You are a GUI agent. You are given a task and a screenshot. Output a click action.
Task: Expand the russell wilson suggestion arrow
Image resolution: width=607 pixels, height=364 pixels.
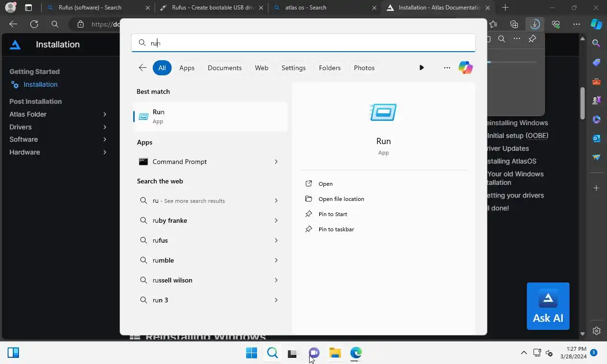coord(276,280)
